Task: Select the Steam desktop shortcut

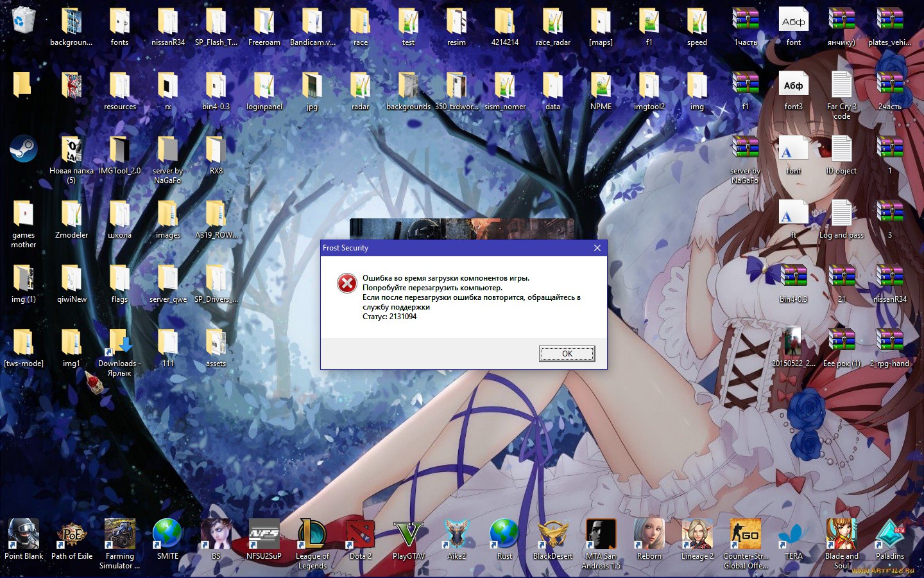Action: click(x=23, y=150)
